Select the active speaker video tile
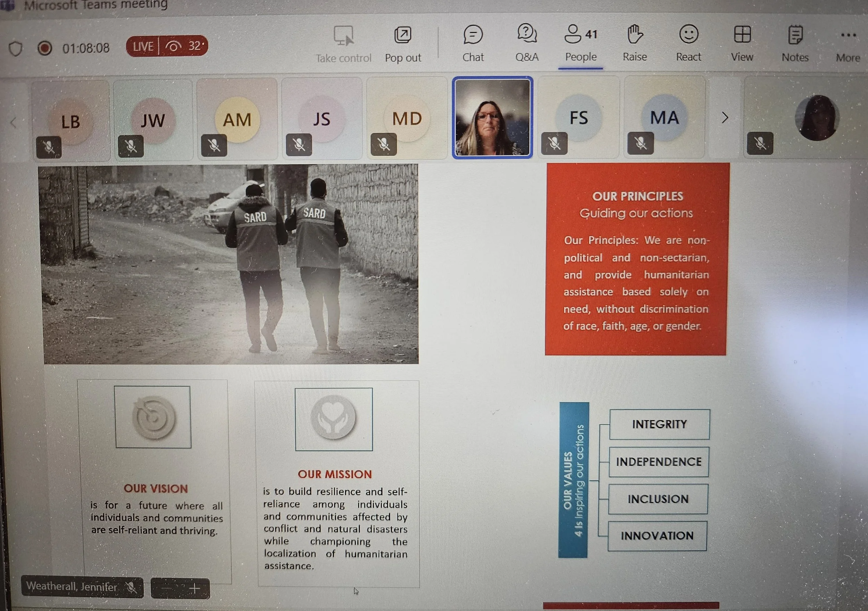The width and height of the screenshot is (868, 611). 492,117
